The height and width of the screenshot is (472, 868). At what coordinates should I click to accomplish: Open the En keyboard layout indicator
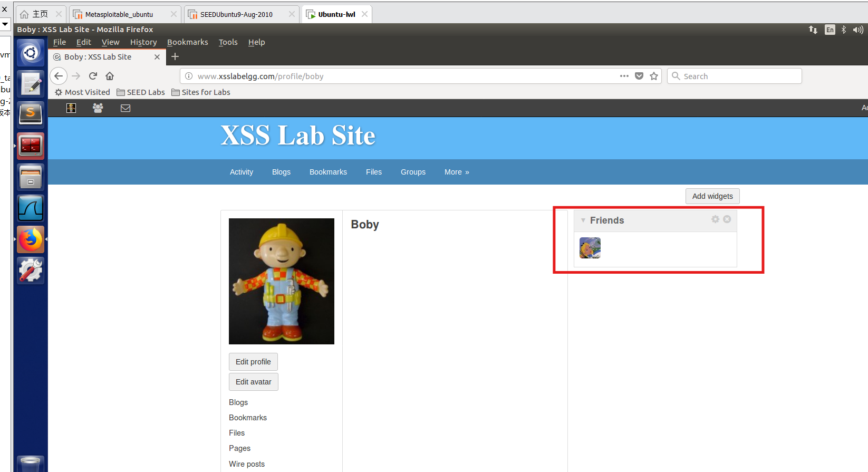coord(830,30)
